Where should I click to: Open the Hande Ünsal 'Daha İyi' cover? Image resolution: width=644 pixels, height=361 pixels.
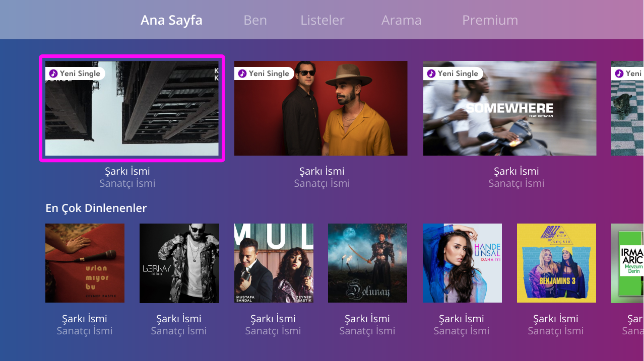pos(462,263)
